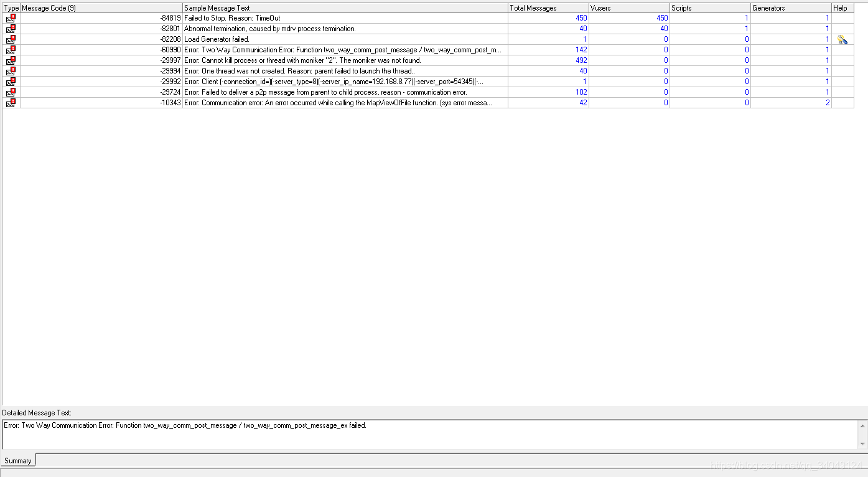Click the scroll down arrow of the message pane

tap(861, 444)
